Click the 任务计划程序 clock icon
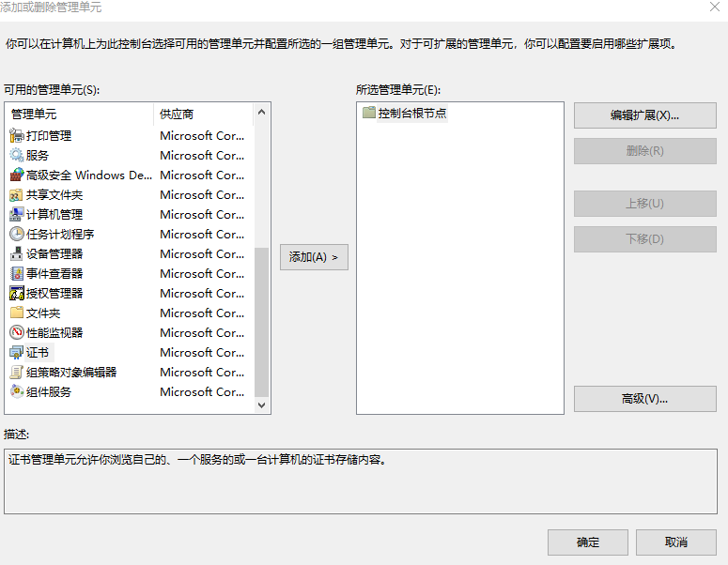This screenshot has width=728, height=565. coord(17,234)
